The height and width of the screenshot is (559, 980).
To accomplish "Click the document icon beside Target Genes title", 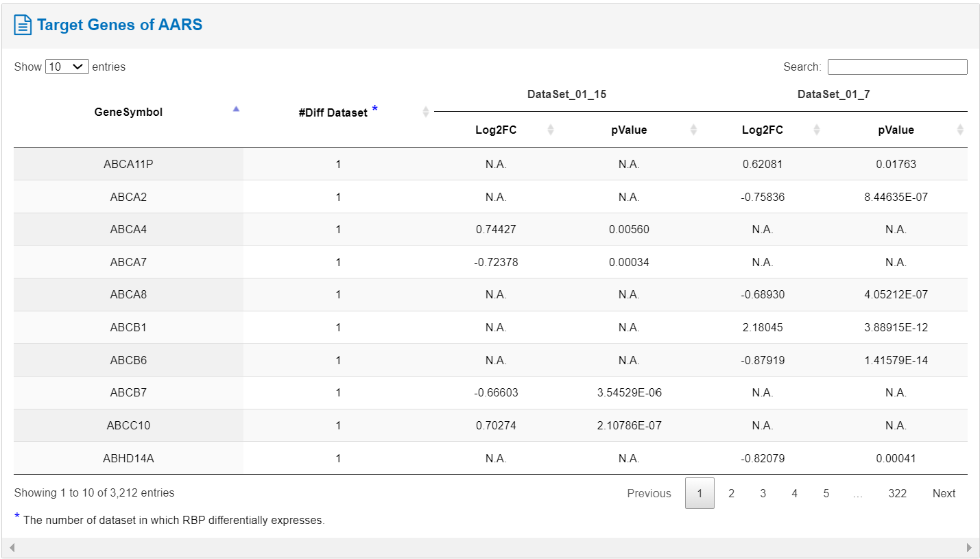I will (23, 26).
